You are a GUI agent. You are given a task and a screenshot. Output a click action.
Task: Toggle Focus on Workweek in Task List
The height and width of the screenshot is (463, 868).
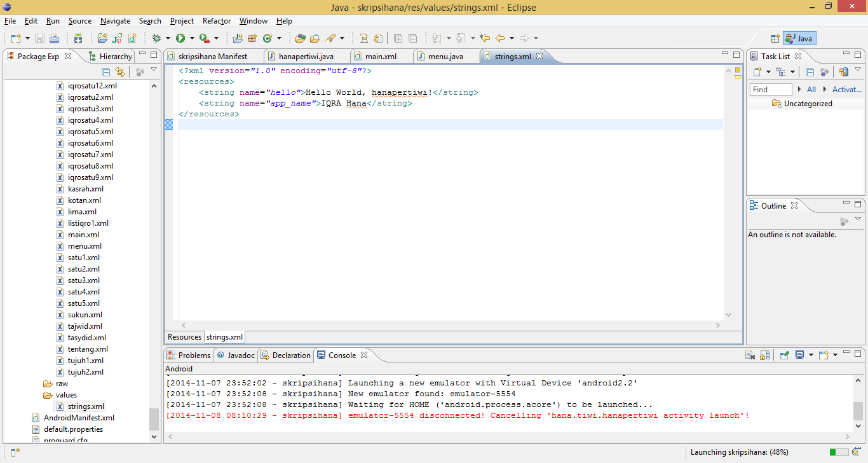824,72
